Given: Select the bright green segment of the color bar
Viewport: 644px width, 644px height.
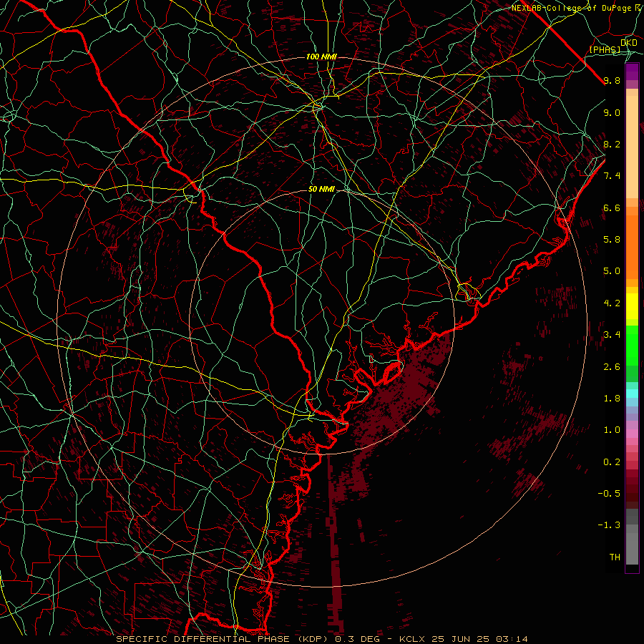Looking at the screenshot, I should 632,346.
